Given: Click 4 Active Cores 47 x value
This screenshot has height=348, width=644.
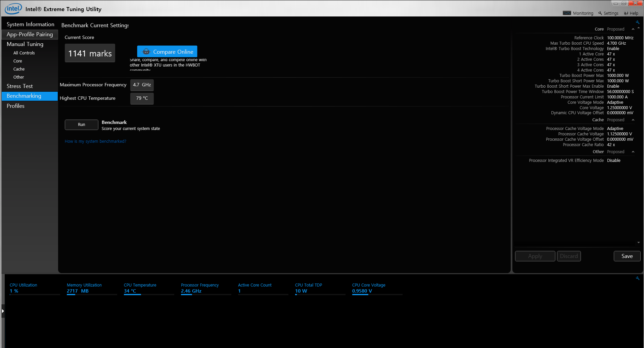Looking at the screenshot, I should click(611, 70).
